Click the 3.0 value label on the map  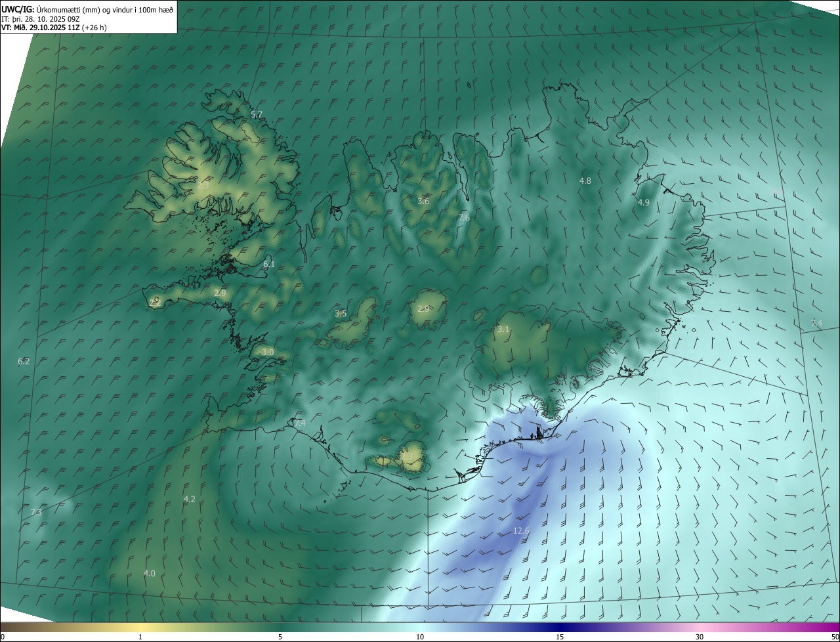(268, 353)
